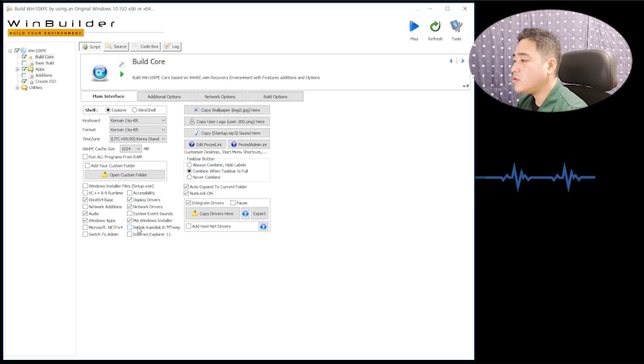Check Internet Explorer 11 option
Viewport: 644px width, 364px height.
click(129, 234)
